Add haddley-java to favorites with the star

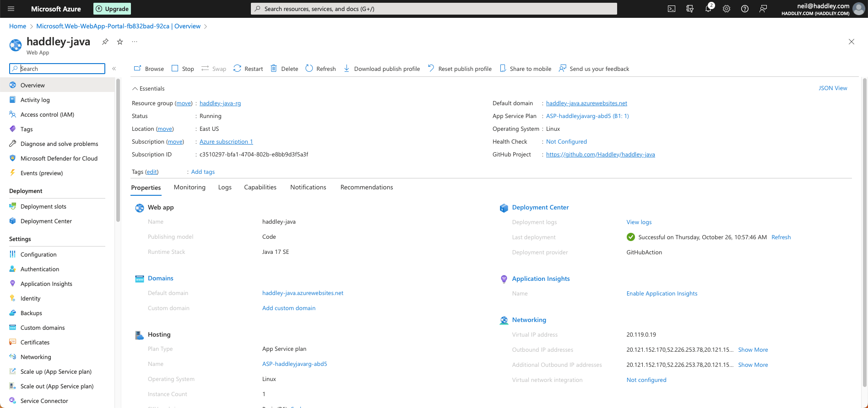[120, 42]
